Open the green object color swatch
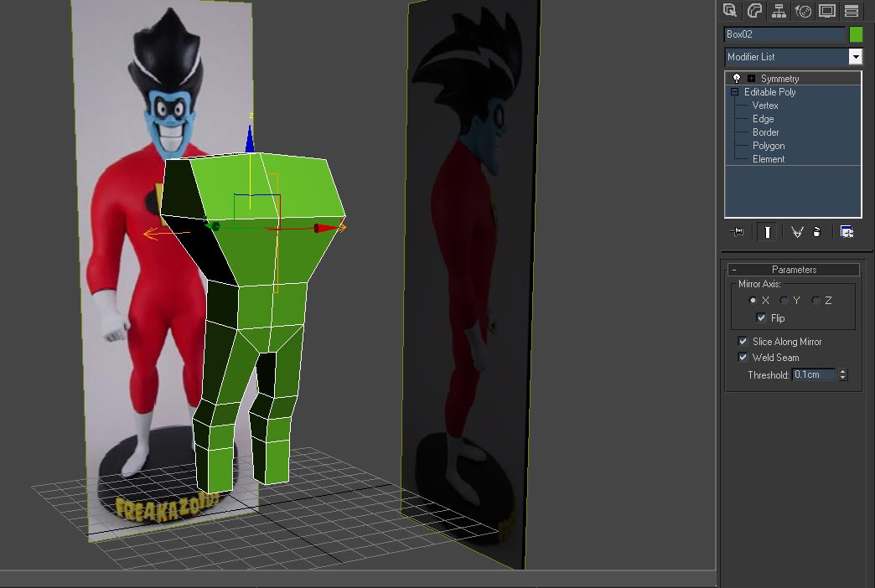The image size is (875, 588). click(856, 34)
